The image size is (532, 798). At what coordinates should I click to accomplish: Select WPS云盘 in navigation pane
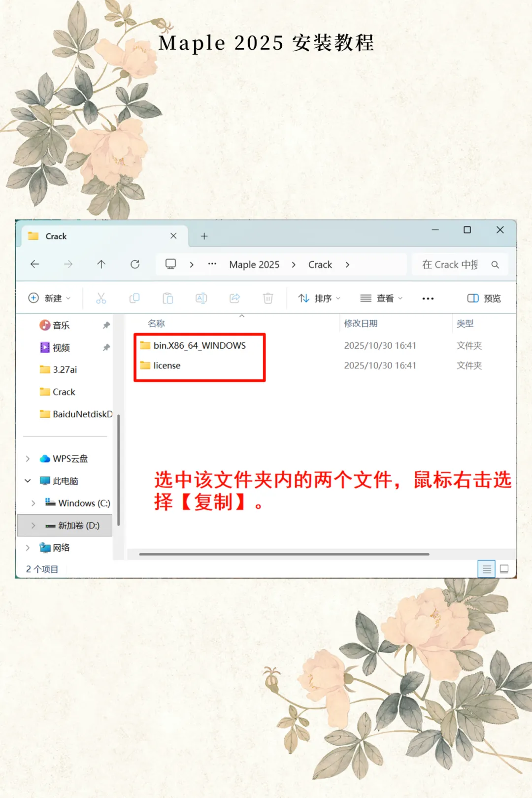[x=64, y=459]
